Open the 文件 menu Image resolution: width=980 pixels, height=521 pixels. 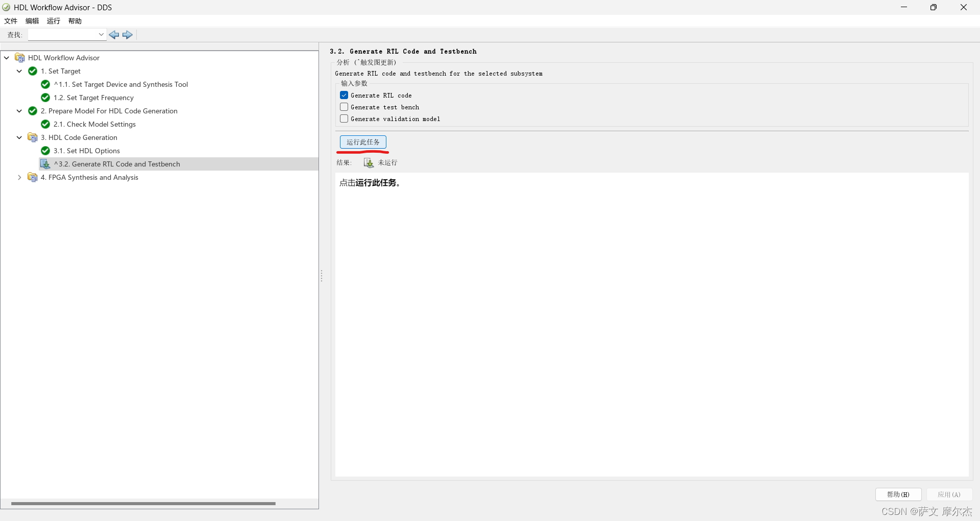click(11, 21)
